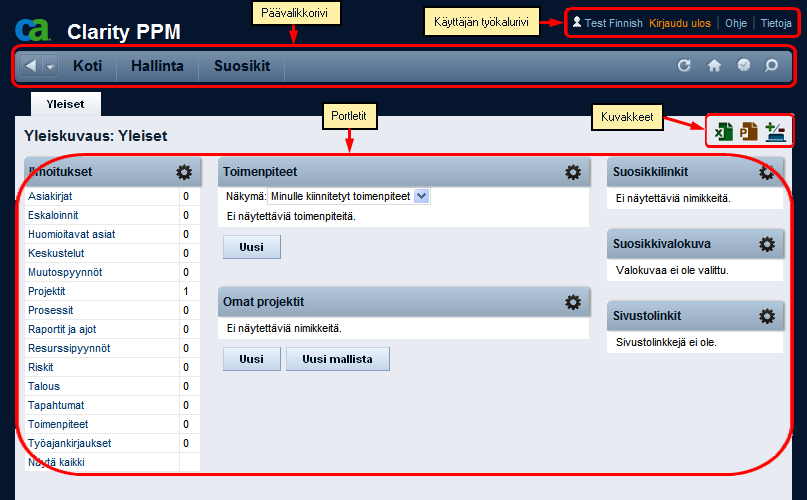The height and width of the screenshot is (500, 807).
Task: Click Uusi button in Toimenpiteet portlet
Action: pyautogui.click(x=252, y=247)
